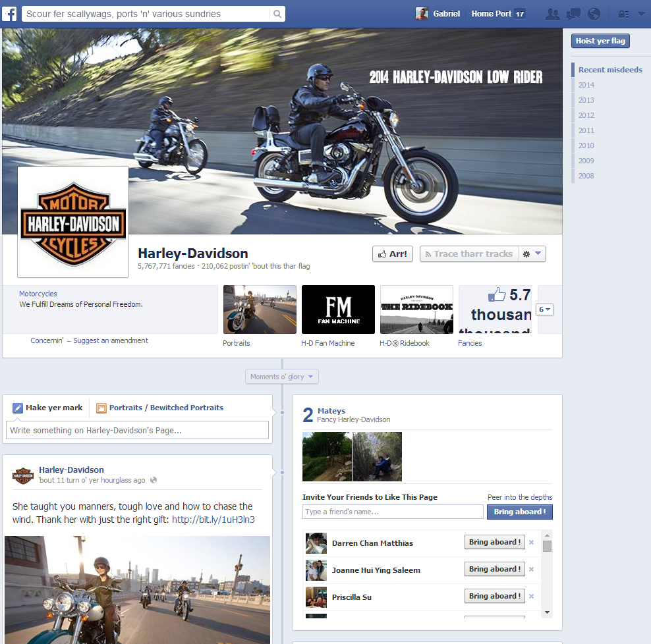Bring aboard Darren Chan Matthias
The width and height of the screenshot is (651, 644).
(494, 542)
